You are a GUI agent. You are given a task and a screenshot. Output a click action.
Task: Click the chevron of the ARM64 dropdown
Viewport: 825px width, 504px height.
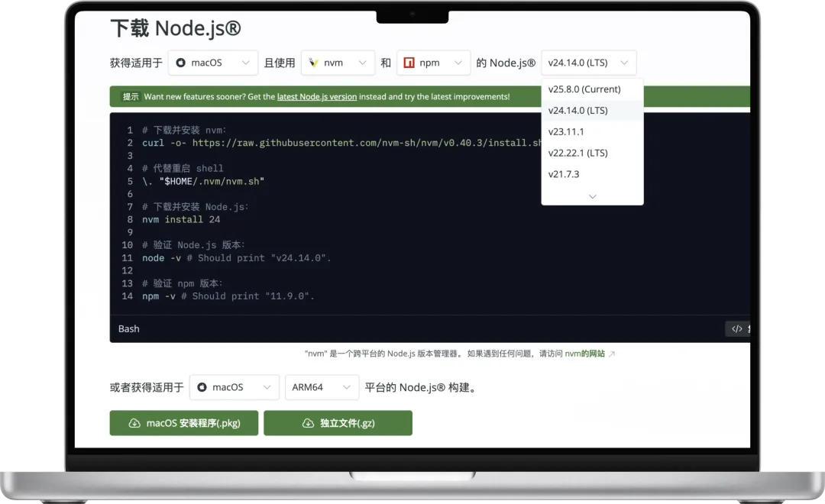click(347, 387)
